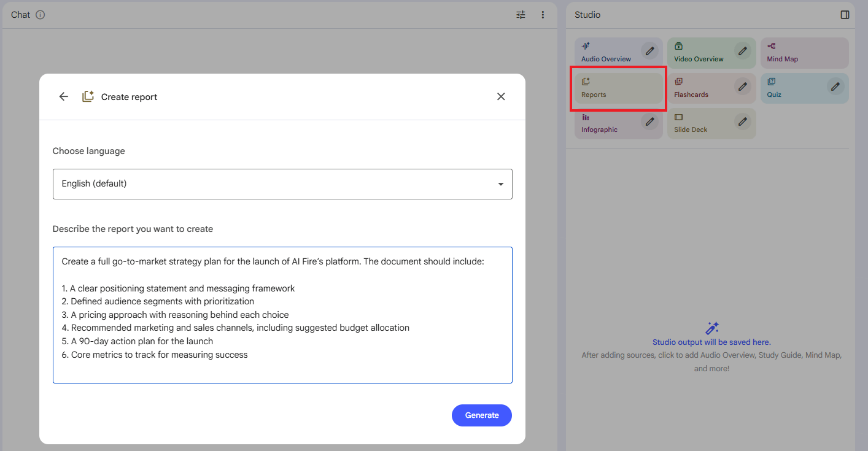Click the Chat panel title

click(20, 15)
